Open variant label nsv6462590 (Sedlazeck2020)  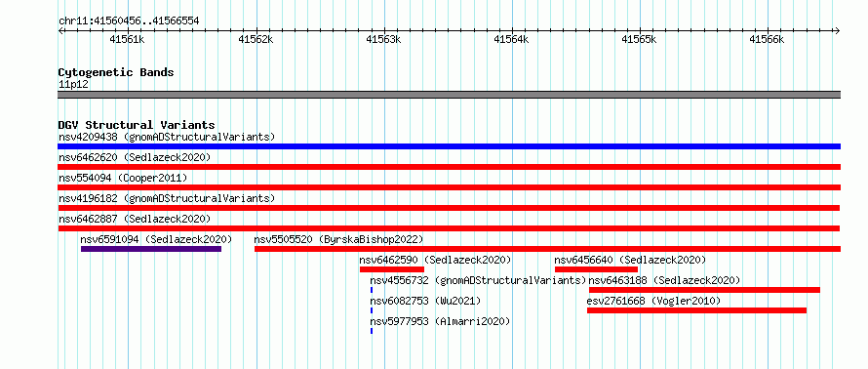(x=435, y=260)
